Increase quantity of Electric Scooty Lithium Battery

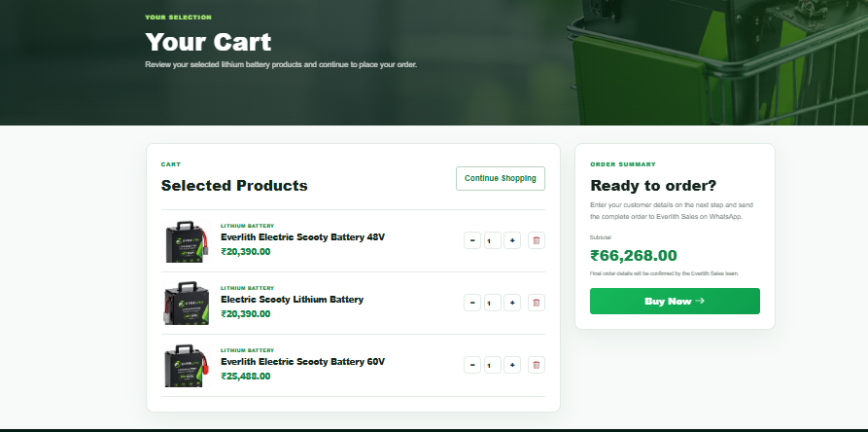512,303
